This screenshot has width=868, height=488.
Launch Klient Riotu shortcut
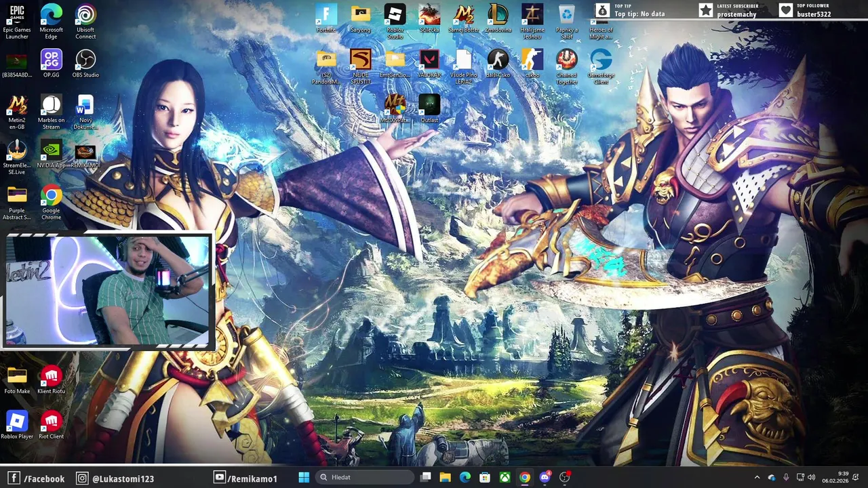(x=51, y=380)
